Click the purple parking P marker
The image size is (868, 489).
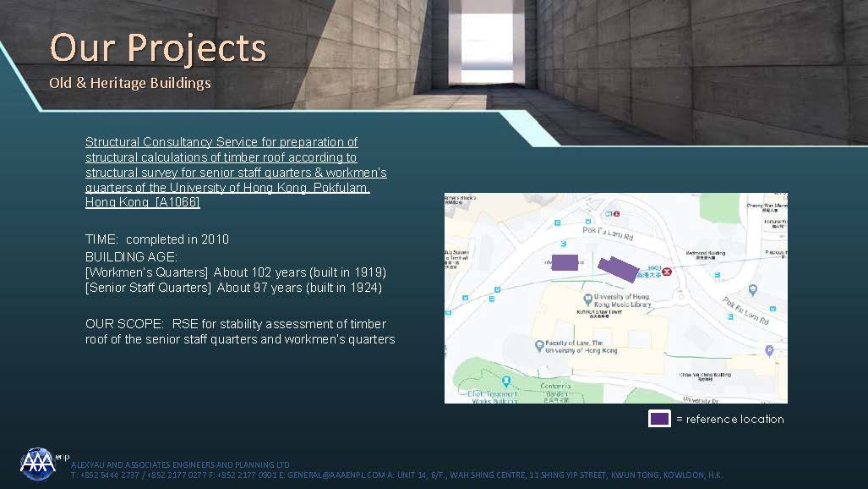pos(768,350)
